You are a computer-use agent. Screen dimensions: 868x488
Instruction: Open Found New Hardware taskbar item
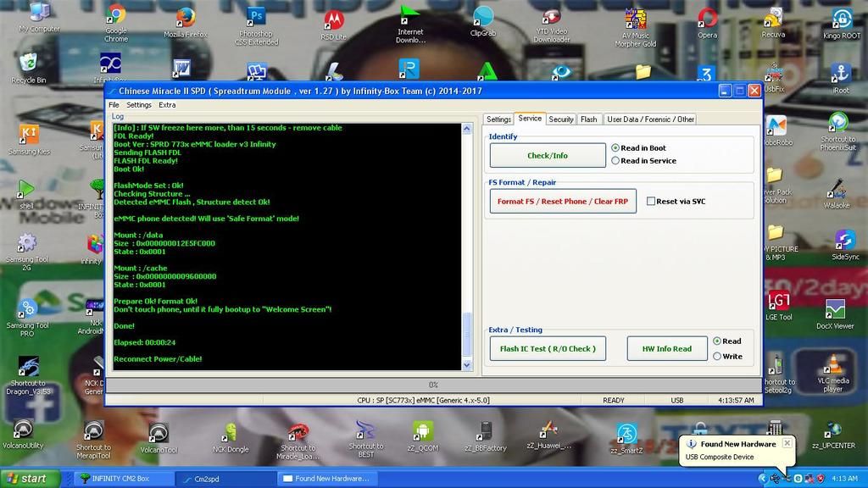click(x=326, y=479)
